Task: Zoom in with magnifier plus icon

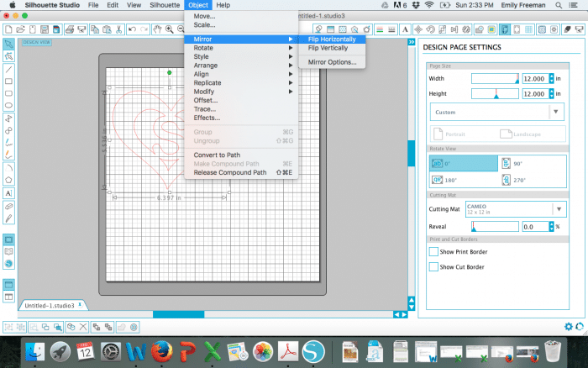Action: click(x=169, y=29)
